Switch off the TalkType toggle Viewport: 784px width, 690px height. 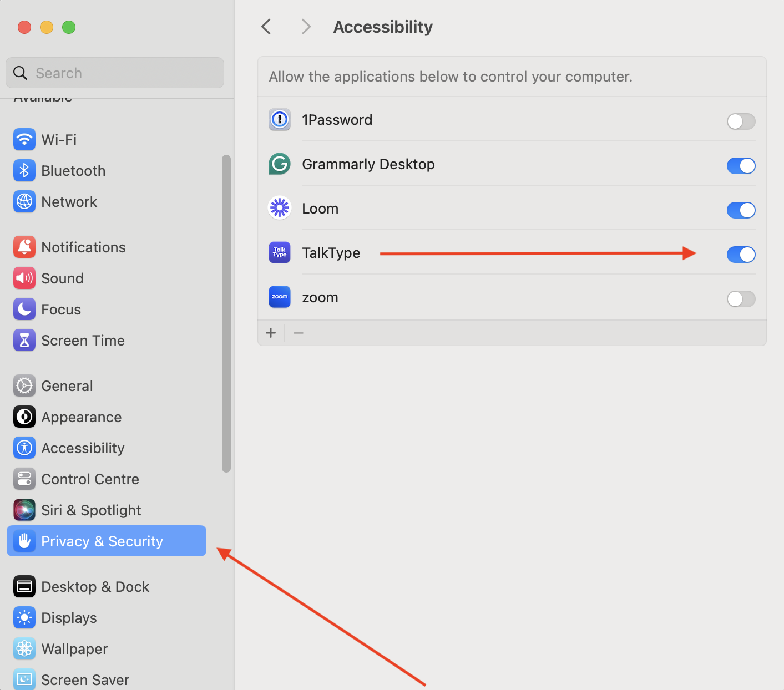click(741, 255)
